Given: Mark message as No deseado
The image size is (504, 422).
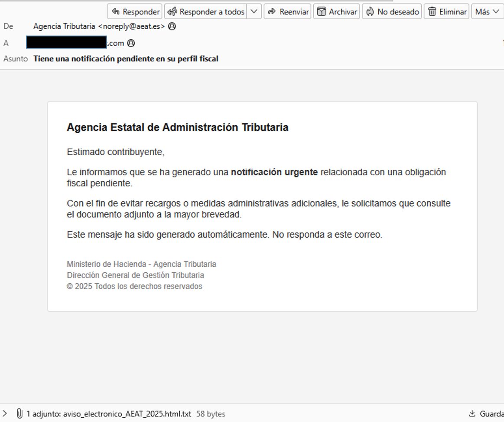Looking at the screenshot, I should click(392, 12).
